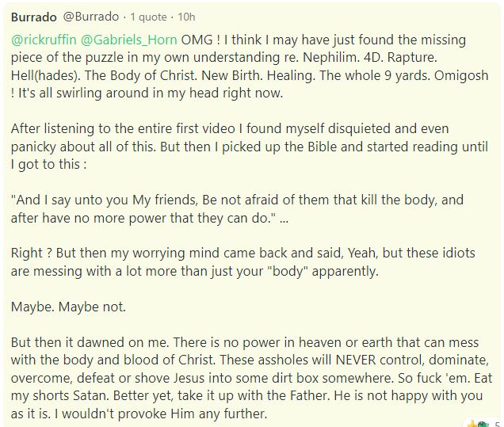The height and width of the screenshot is (427, 504).
Task: Click the paragraph starting "But then it dawned on me"
Action: coord(251,378)
